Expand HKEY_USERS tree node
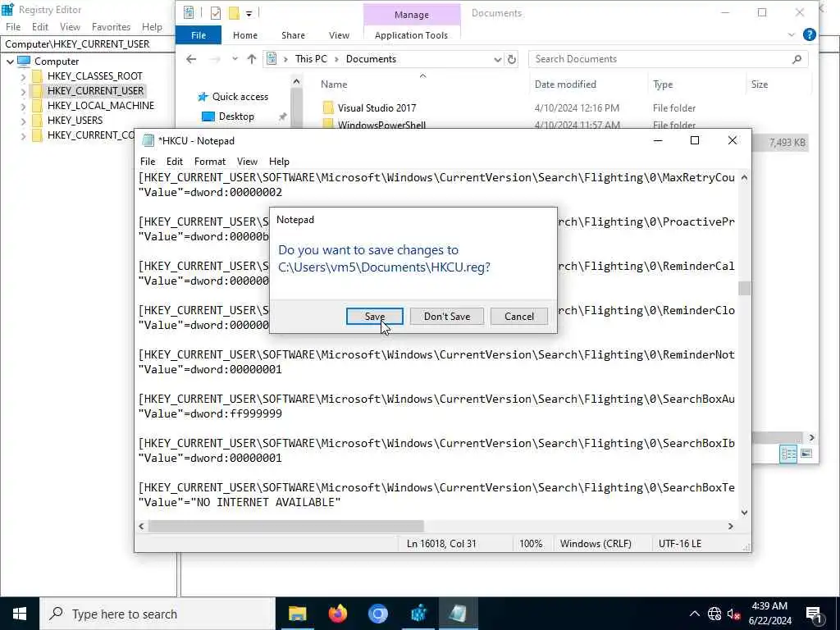Image resolution: width=840 pixels, height=630 pixels. tap(23, 121)
